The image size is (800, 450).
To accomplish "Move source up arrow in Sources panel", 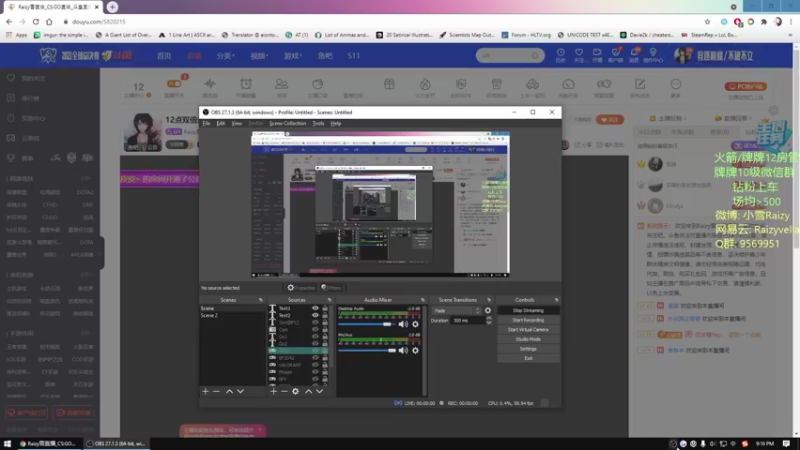I will [308, 391].
